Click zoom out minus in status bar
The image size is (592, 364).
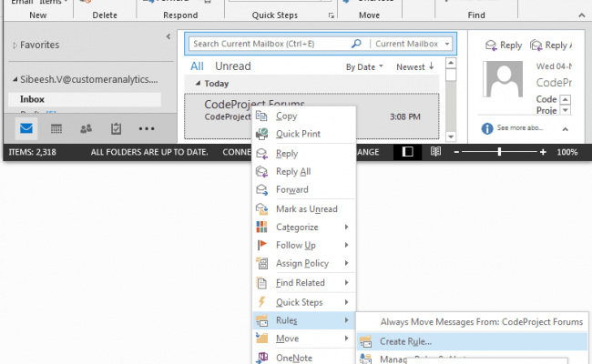tap(456, 152)
